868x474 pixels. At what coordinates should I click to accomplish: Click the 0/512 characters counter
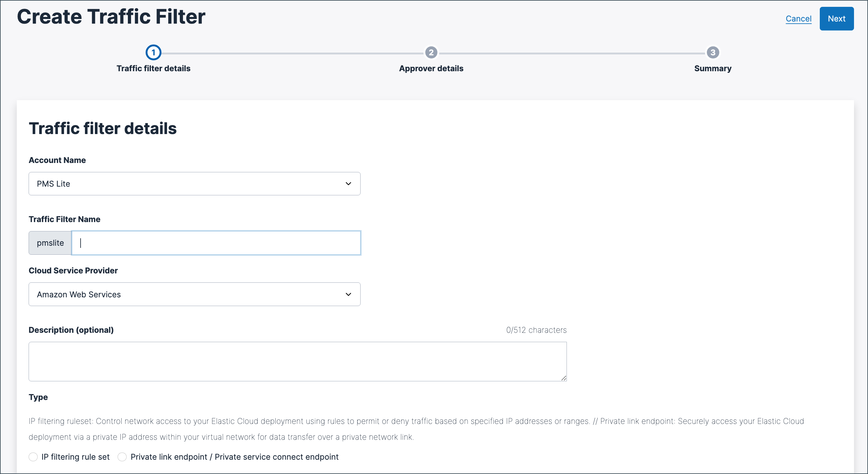pyautogui.click(x=536, y=330)
